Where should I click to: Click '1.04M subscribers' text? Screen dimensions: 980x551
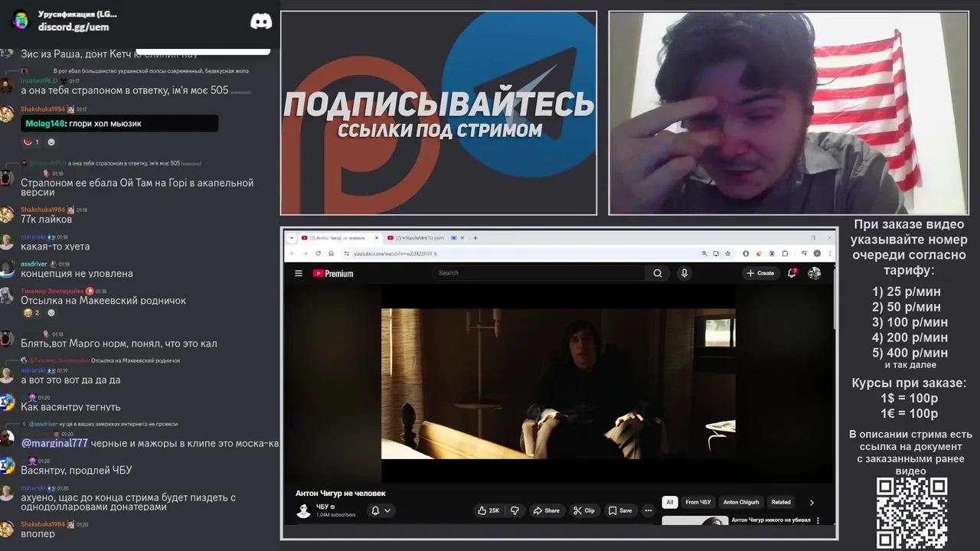pos(336,515)
